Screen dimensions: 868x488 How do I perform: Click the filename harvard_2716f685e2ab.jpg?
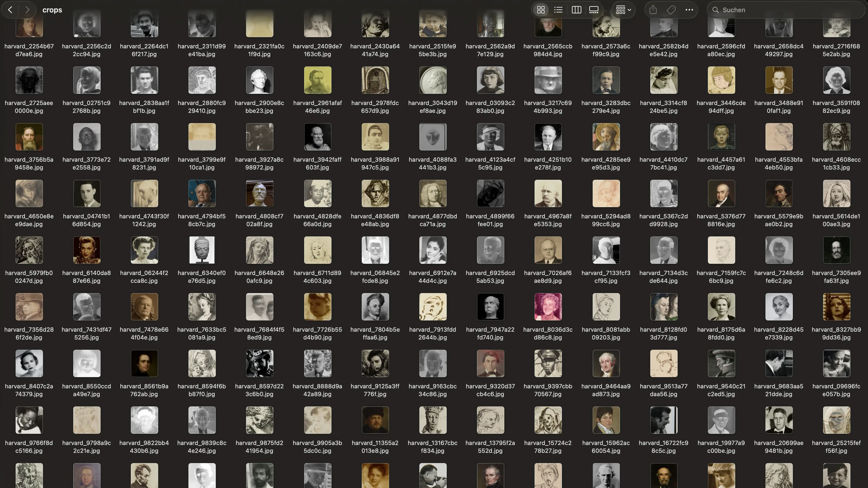[836, 50]
